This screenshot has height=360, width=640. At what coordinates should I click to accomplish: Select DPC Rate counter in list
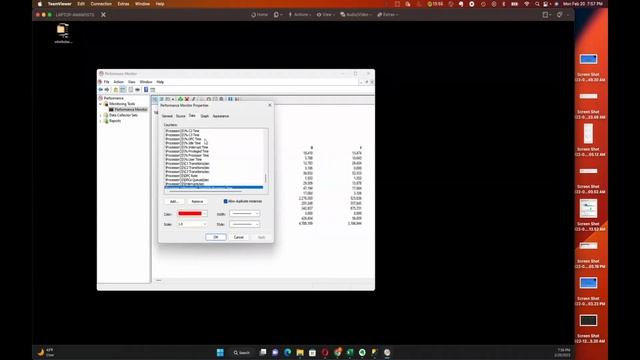click(182, 176)
